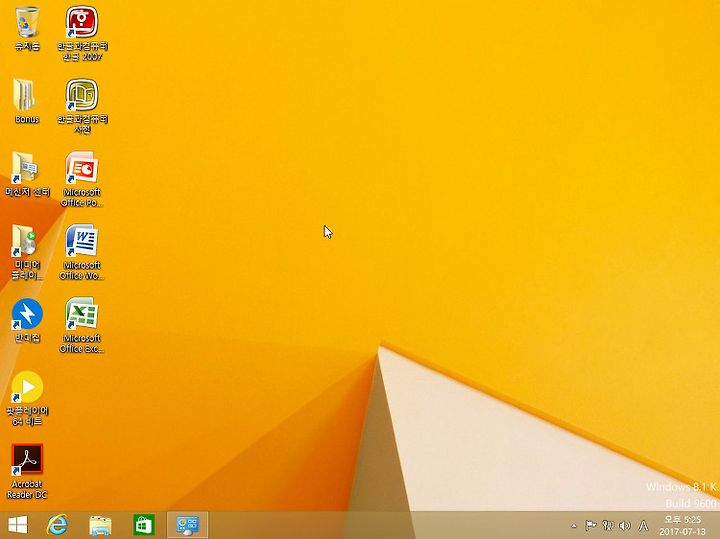
Task: Launch Hangul 2007 word processor shortcut
Action: pos(82,33)
